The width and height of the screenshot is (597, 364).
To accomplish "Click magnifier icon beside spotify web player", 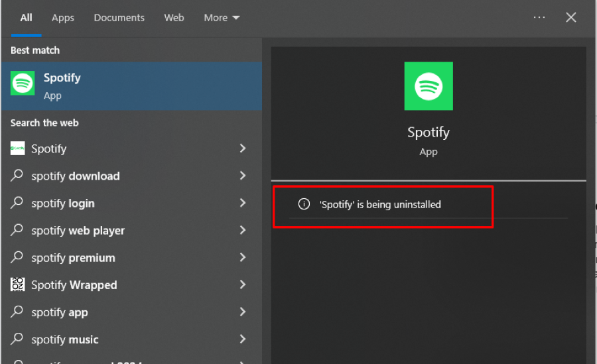I will coord(17,230).
